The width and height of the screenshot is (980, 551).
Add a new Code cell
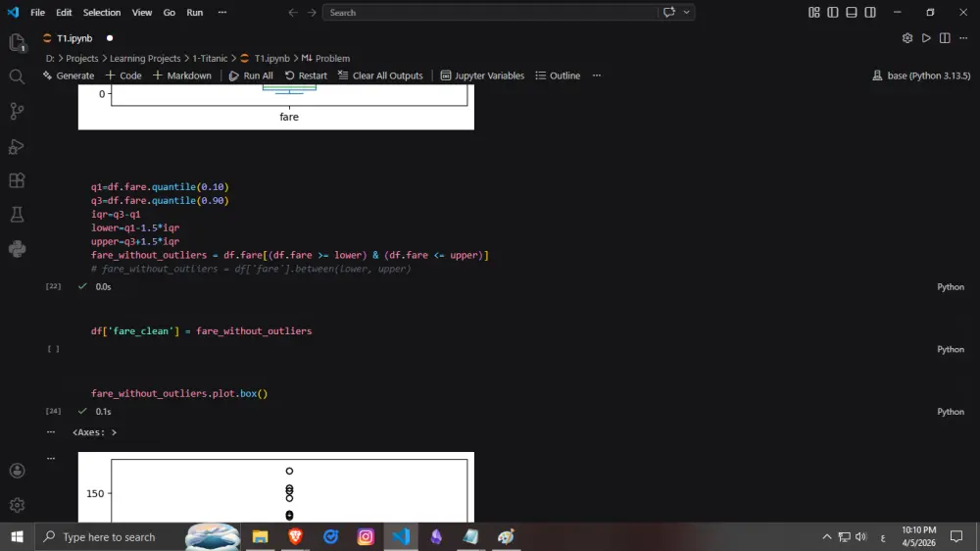tap(123, 75)
